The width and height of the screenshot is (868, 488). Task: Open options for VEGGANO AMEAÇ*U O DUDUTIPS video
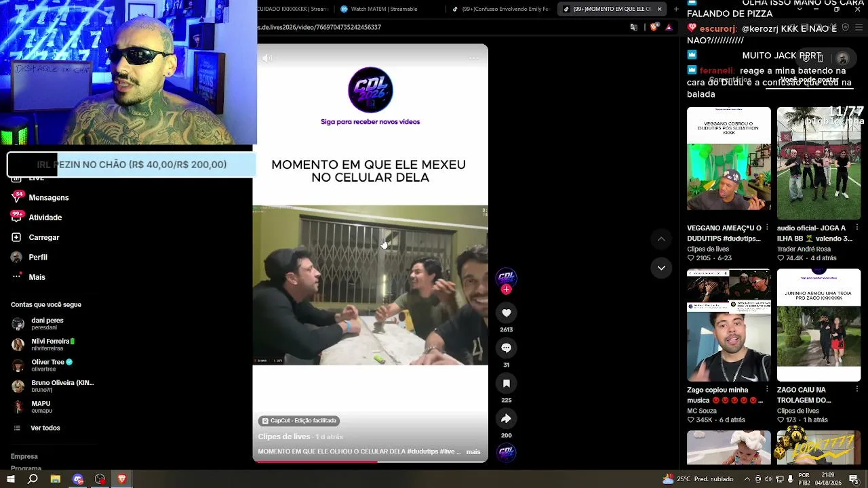(767, 228)
